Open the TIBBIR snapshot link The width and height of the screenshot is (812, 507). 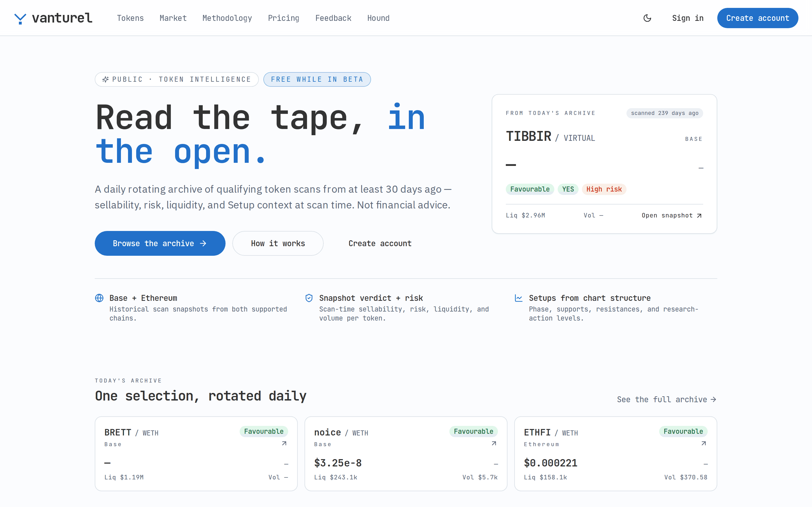click(x=672, y=215)
